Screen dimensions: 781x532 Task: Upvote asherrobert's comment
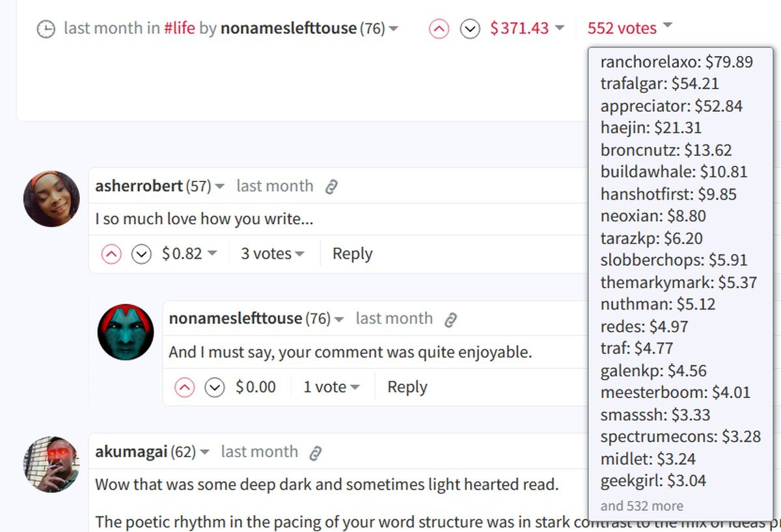pos(111,254)
